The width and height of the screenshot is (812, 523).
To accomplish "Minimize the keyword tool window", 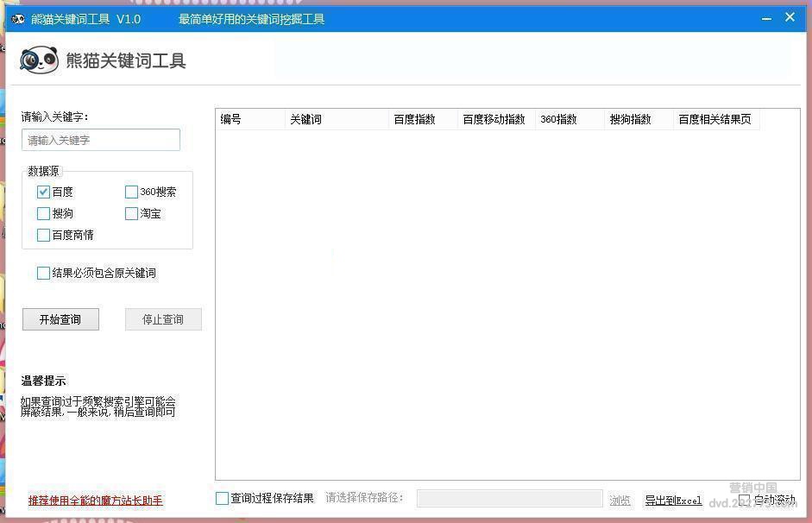I will [x=766, y=19].
